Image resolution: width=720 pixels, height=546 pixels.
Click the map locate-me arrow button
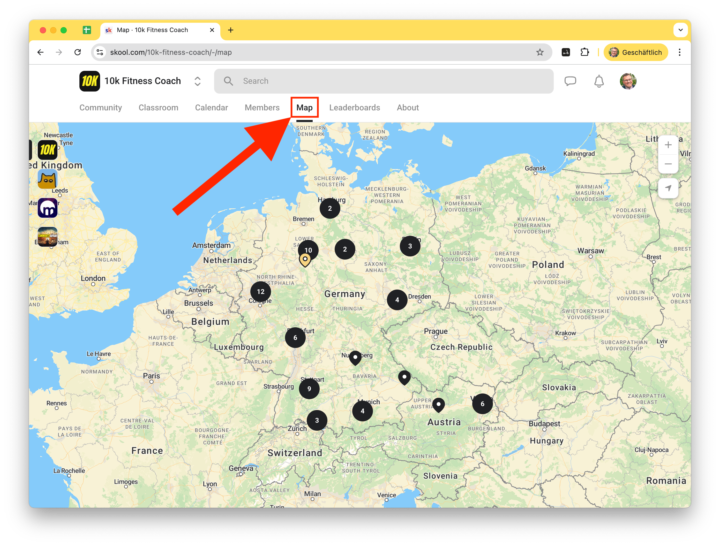668,188
